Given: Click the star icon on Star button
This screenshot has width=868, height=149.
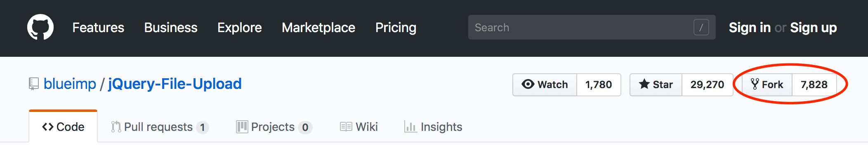Looking at the screenshot, I should [x=644, y=84].
